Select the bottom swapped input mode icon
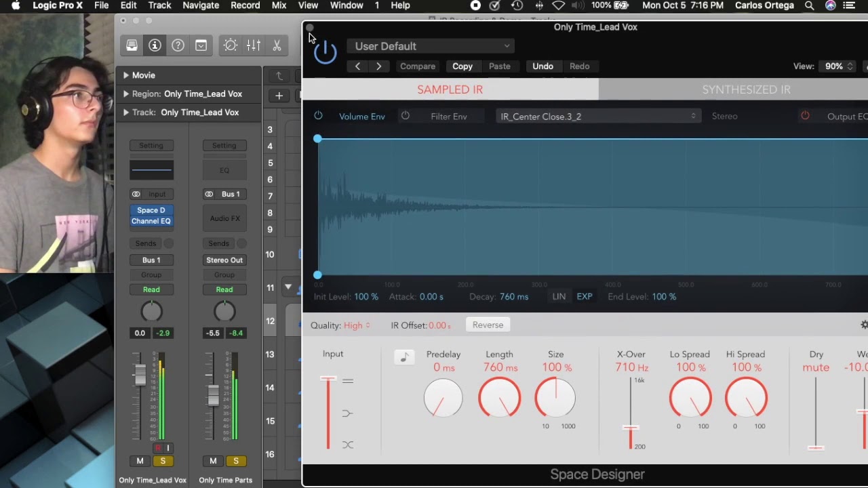Screen dimensions: 868x488 [348, 445]
